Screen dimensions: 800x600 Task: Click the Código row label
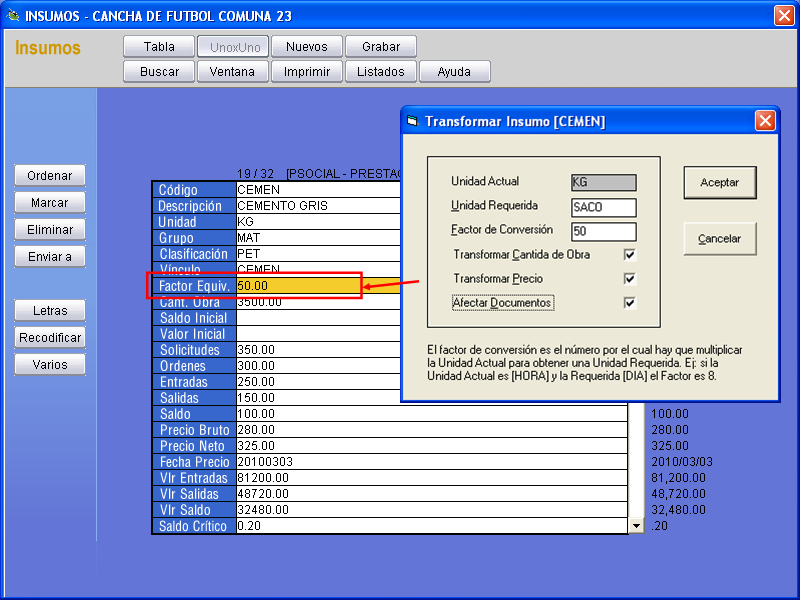tap(194, 190)
